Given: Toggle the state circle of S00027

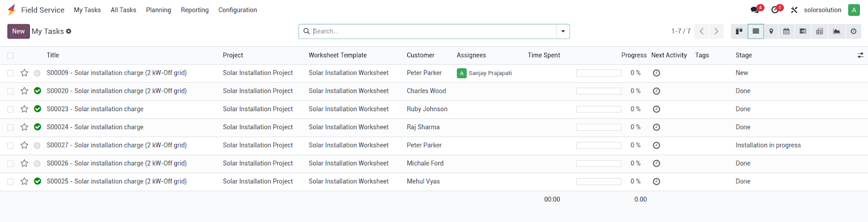Looking at the screenshot, I should coord(37,145).
